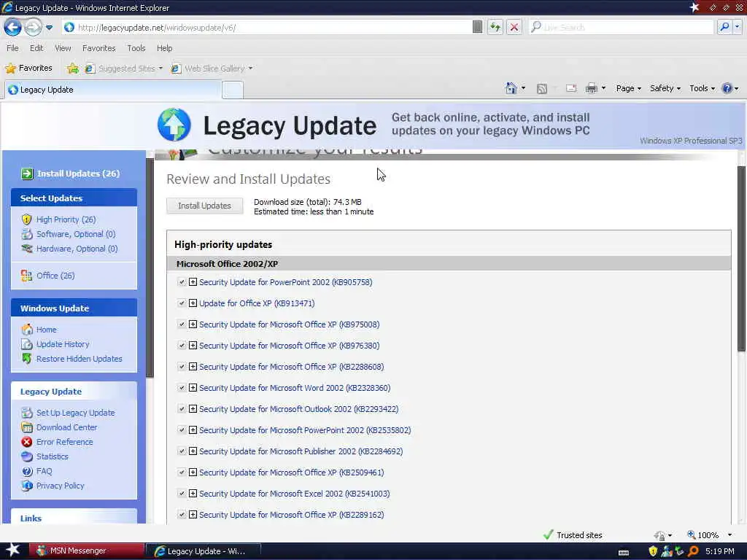Click the New Tab blank button

tap(233, 90)
